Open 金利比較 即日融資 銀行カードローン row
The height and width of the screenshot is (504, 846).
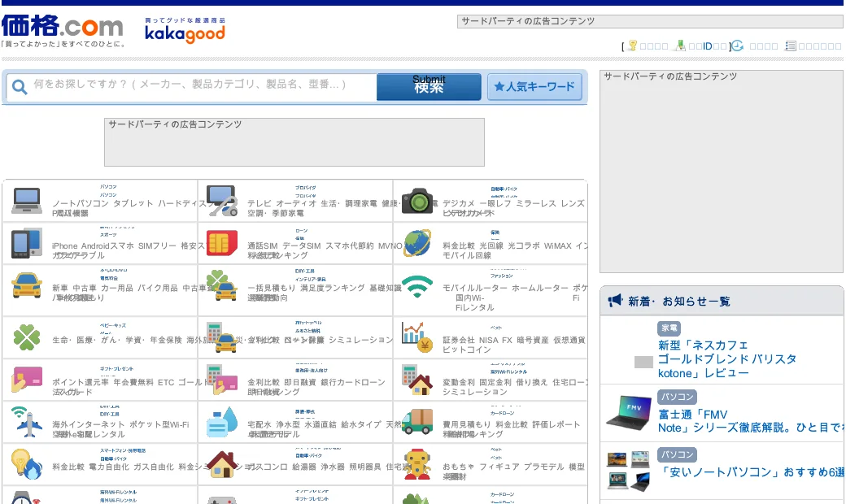click(316, 382)
